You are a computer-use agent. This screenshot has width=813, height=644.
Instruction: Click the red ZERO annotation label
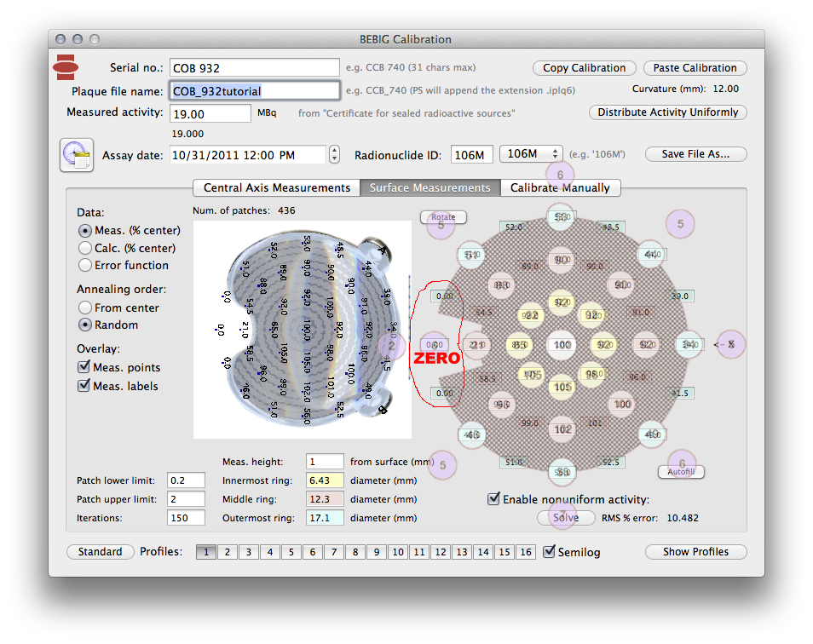[436, 358]
